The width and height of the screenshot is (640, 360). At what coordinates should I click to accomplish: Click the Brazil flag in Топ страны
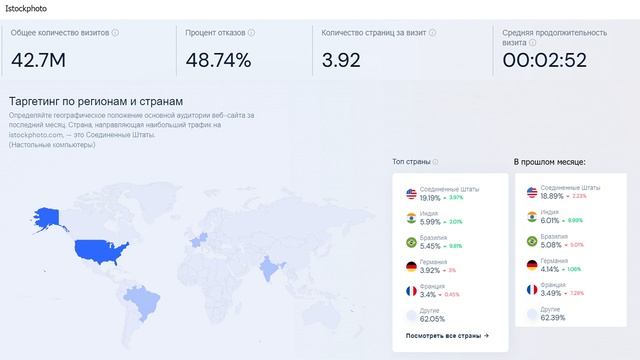(411, 242)
